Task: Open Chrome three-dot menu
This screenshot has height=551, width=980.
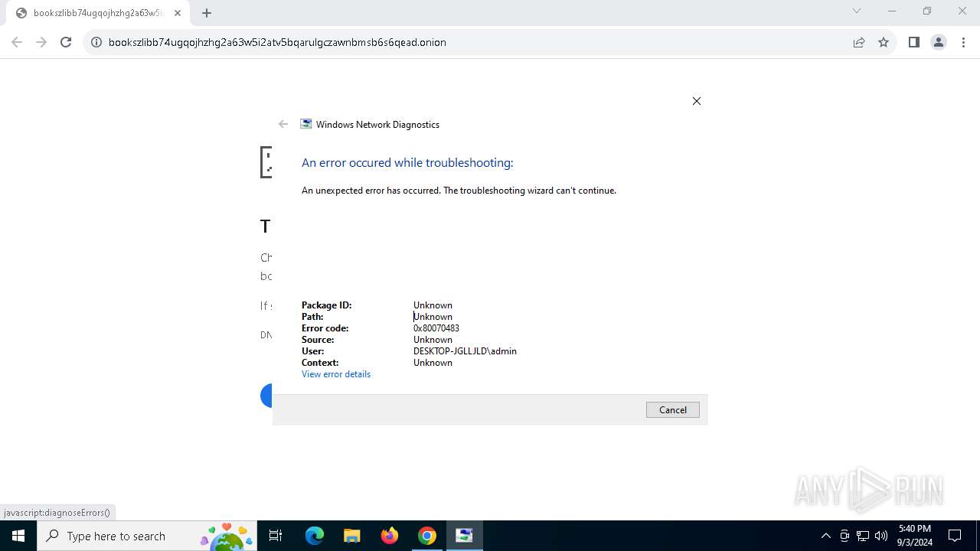Action: (963, 42)
